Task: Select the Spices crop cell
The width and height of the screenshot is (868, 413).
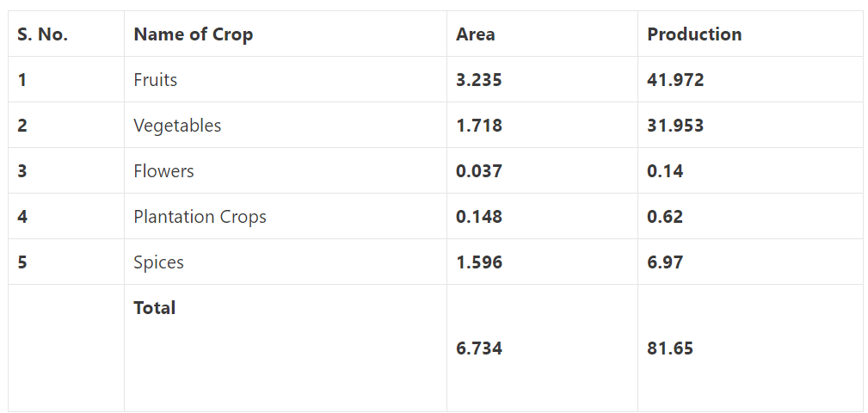Action: (x=158, y=262)
